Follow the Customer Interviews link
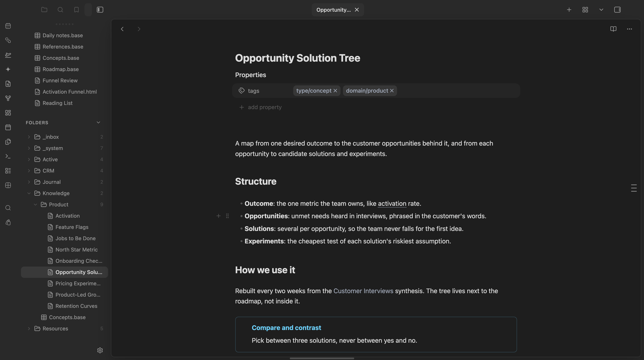Screen dimensions: 644x360 363,291
